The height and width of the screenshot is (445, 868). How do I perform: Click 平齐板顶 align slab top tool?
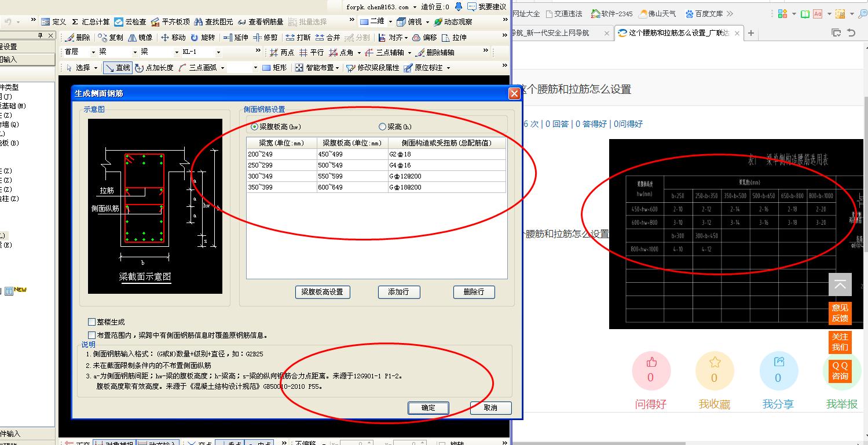[170, 22]
